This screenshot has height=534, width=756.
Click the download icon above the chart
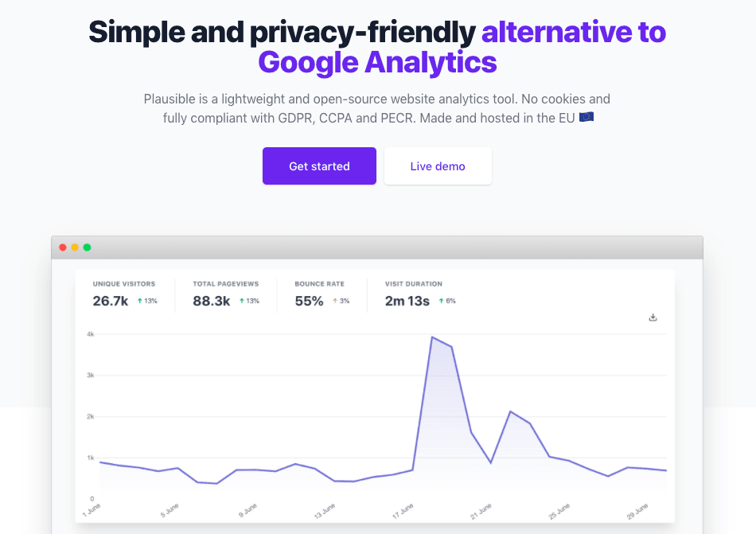[x=653, y=318]
